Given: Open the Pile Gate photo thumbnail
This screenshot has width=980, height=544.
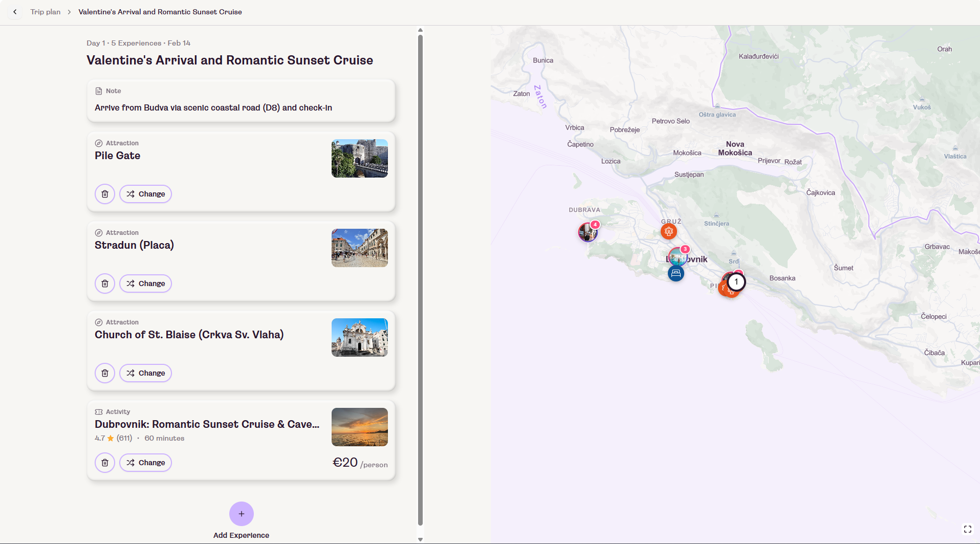Looking at the screenshot, I should pos(359,159).
